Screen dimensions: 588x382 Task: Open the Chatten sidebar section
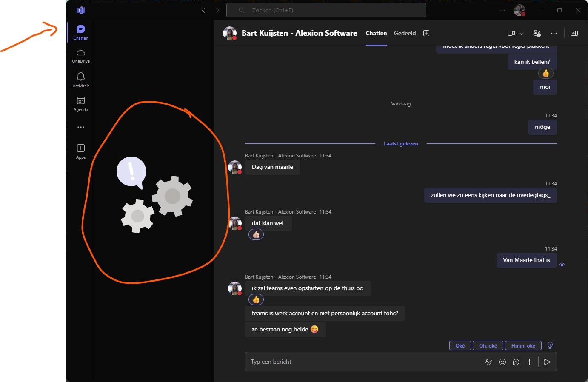81,32
